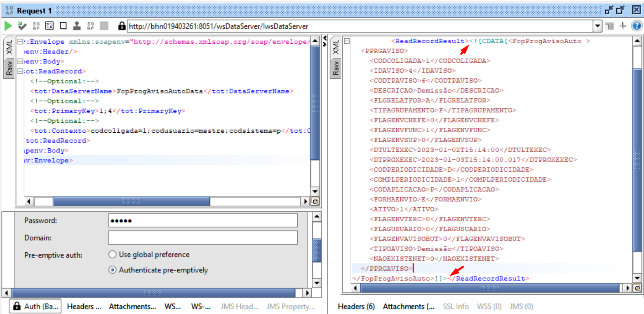Switch to request Raw vertical tab
The image size is (644, 314).
click(9, 68)
